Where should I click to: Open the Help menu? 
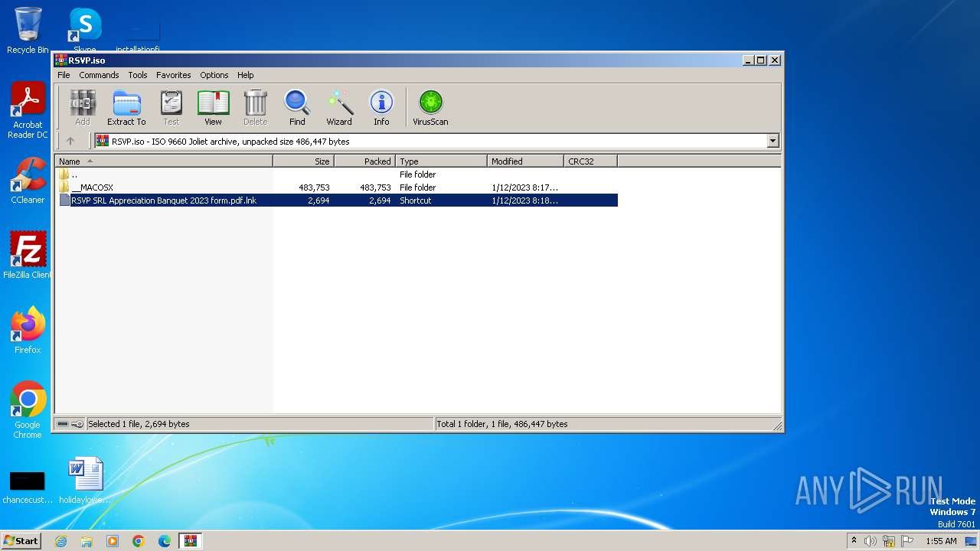point(245,75)
